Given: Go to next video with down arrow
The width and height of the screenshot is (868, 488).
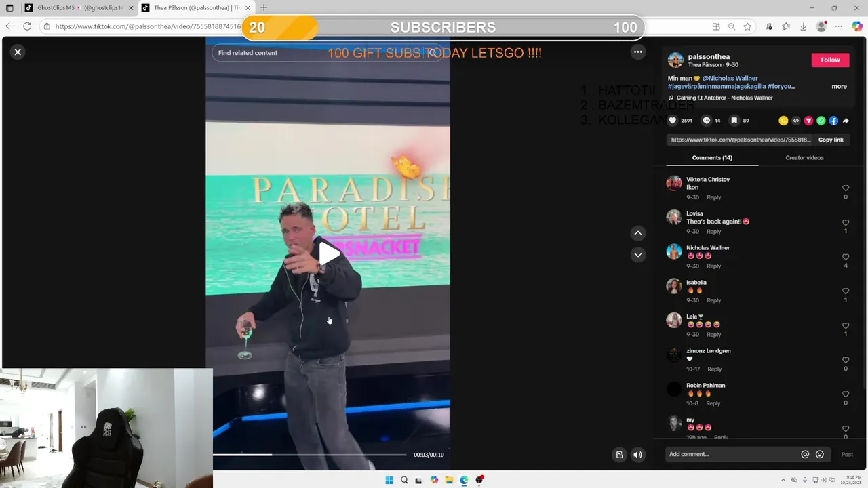Looking at the screenshot, I should pos(637,255).
